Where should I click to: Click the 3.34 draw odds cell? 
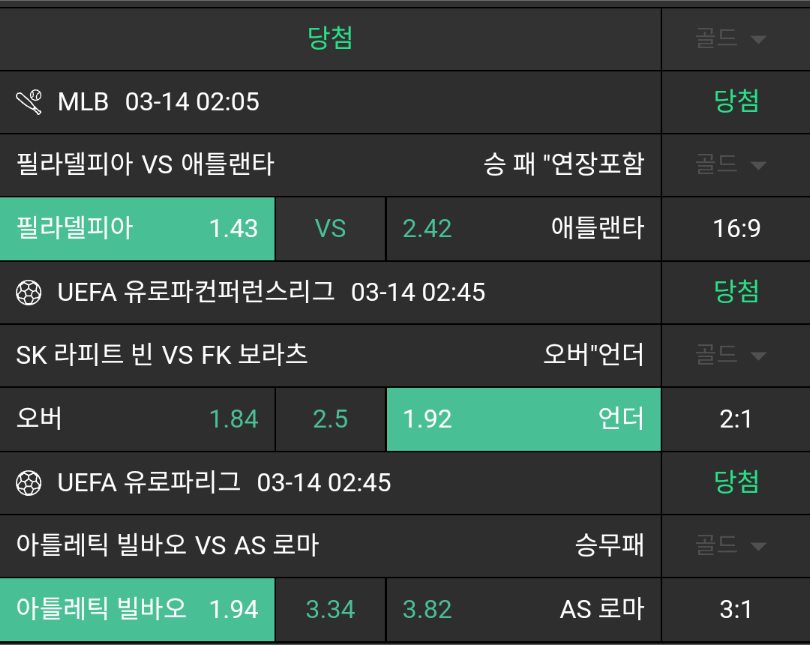pos(330,609)
